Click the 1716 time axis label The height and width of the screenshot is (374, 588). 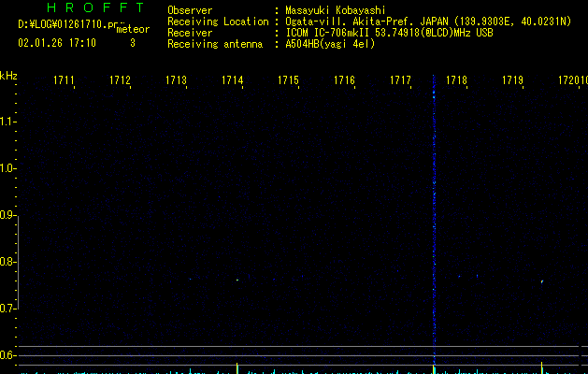click(x=344, y=80)
